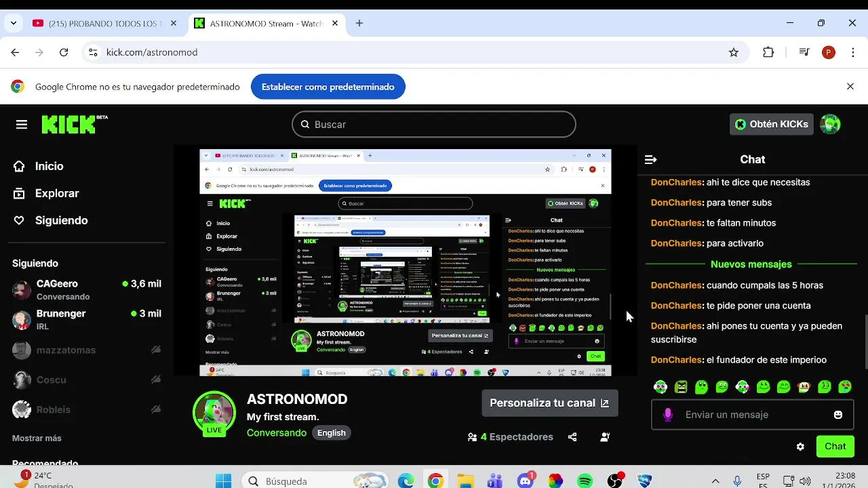Open Spotify from the taskbar
The image size is (868, 488).
[x=585, y=481]
